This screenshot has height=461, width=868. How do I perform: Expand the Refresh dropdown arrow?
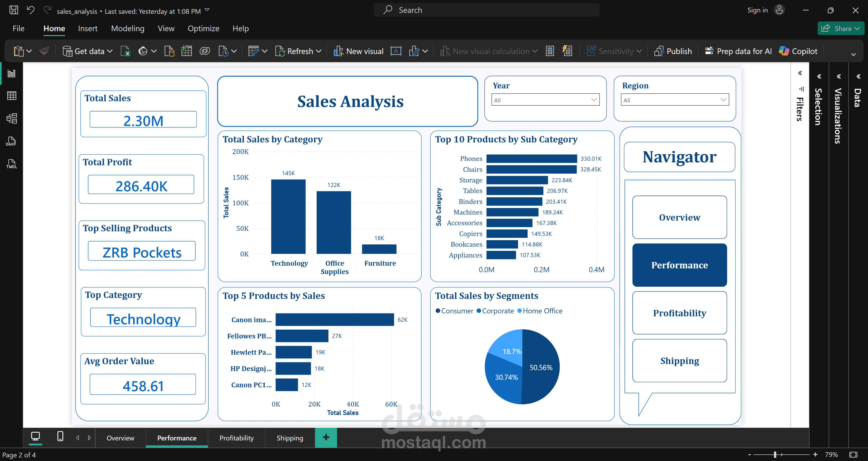319,51
